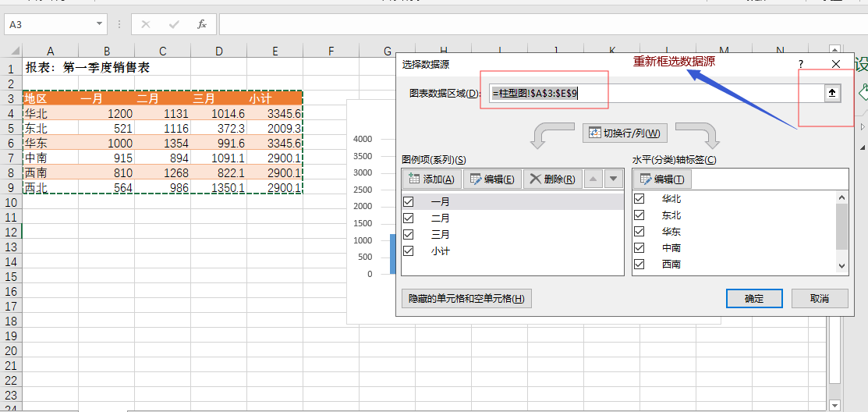The width and height of the screenshot is (868, 412).
Task: Click the collapse dialog range selector icon
Action: [x=831, y=94]
